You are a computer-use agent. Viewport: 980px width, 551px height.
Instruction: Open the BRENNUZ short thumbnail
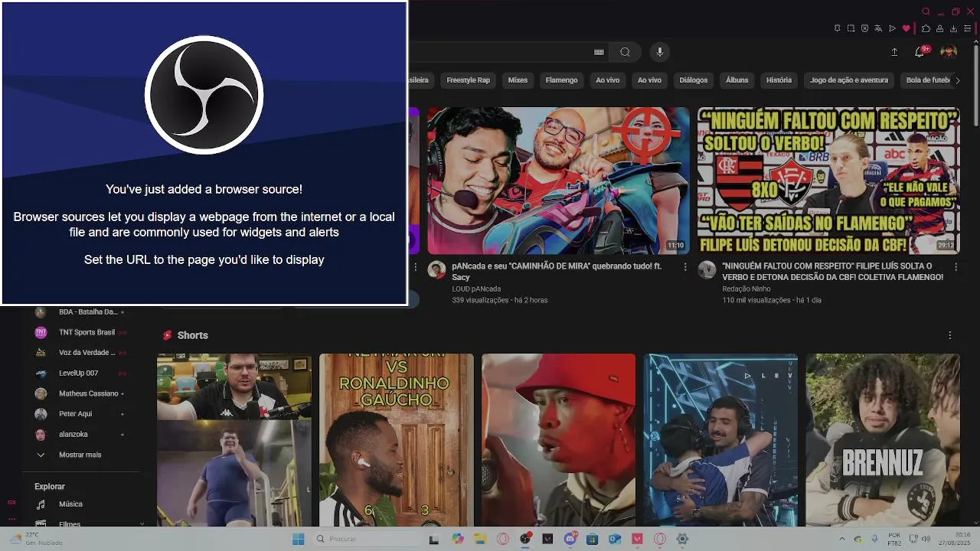point(883,440)
